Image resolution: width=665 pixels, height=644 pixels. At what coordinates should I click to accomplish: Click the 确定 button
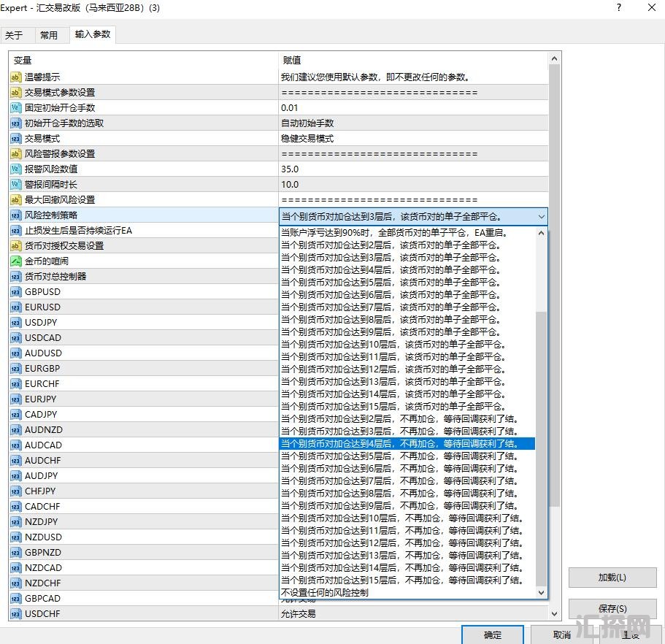coord(493,635)
